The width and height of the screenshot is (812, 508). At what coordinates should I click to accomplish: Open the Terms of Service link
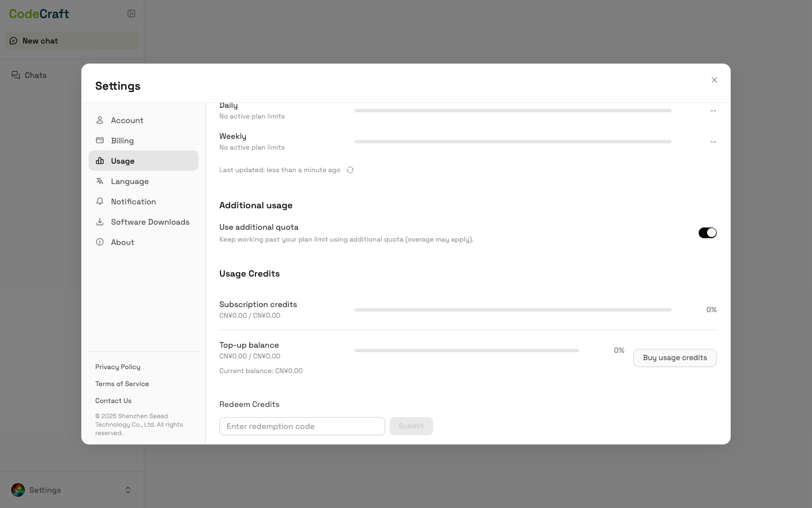(122, 384)
